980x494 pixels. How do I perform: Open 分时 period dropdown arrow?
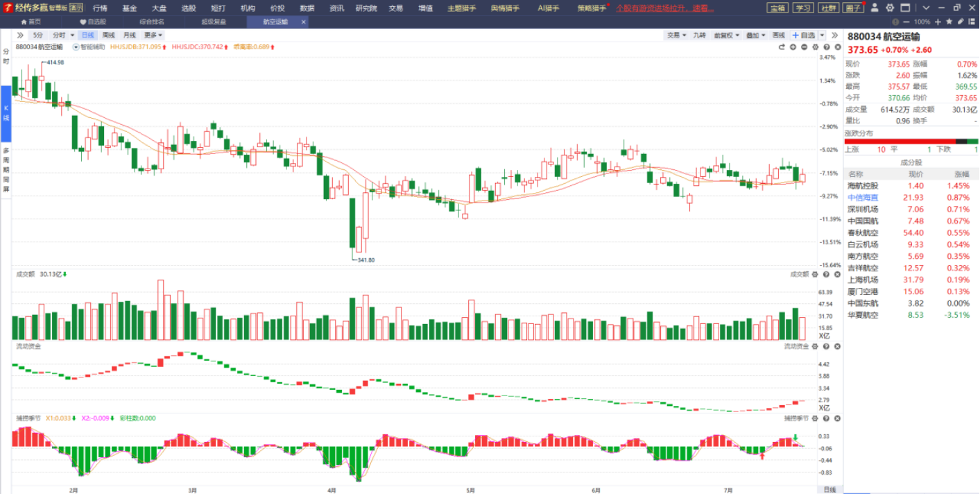point(72,35)
